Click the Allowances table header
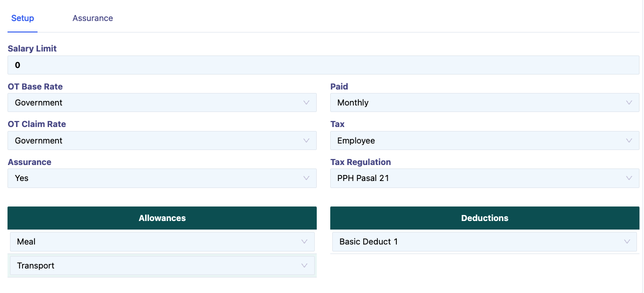This screenshot has width=644, height=293. coord(162,218)
